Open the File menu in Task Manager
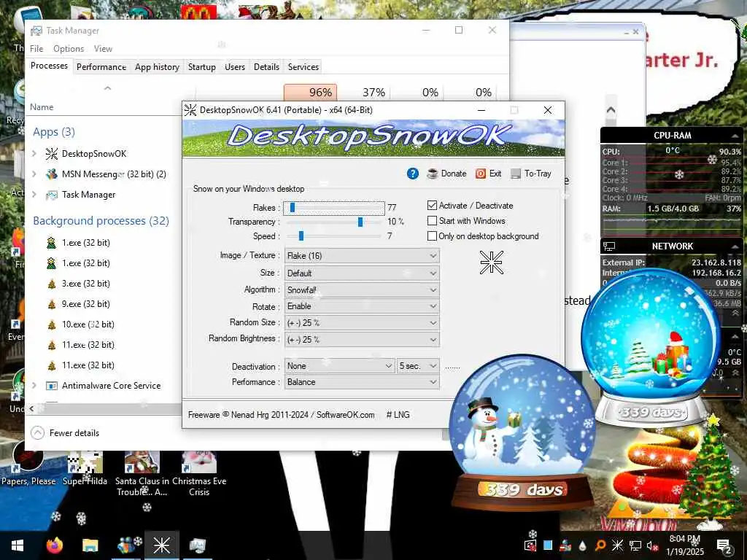The image size is (747, 560). (36, 49)
